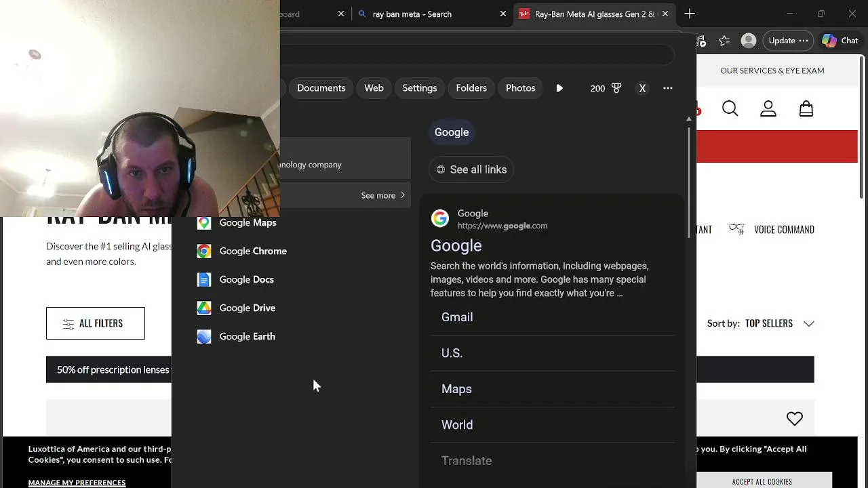Open a new browser tab

click(x=690, y=14)
